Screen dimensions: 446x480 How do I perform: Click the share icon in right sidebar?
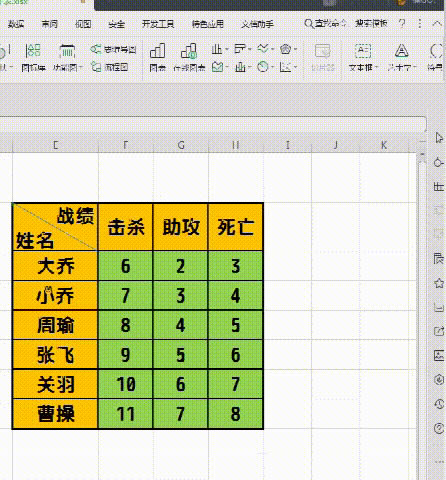click(439, 331)
